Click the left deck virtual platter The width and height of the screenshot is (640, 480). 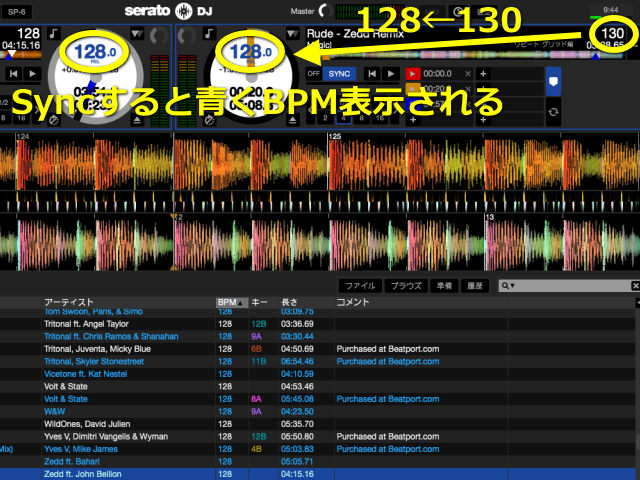pyautogui.click(x=96, y=78)
